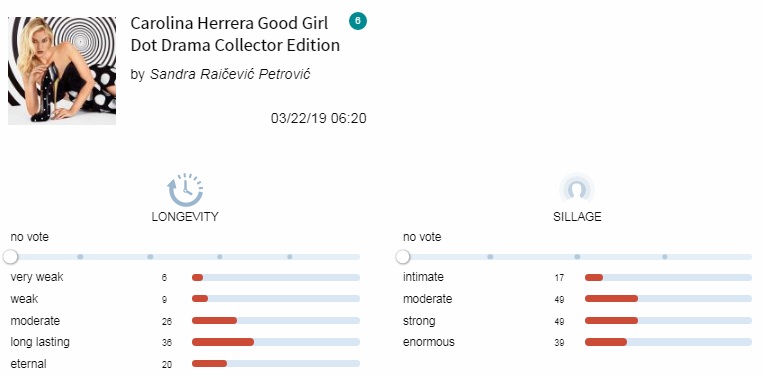Click the 'strong' sillage vote bar
Image resolution: width=764 pixels, height=377 pixels.
668,320
